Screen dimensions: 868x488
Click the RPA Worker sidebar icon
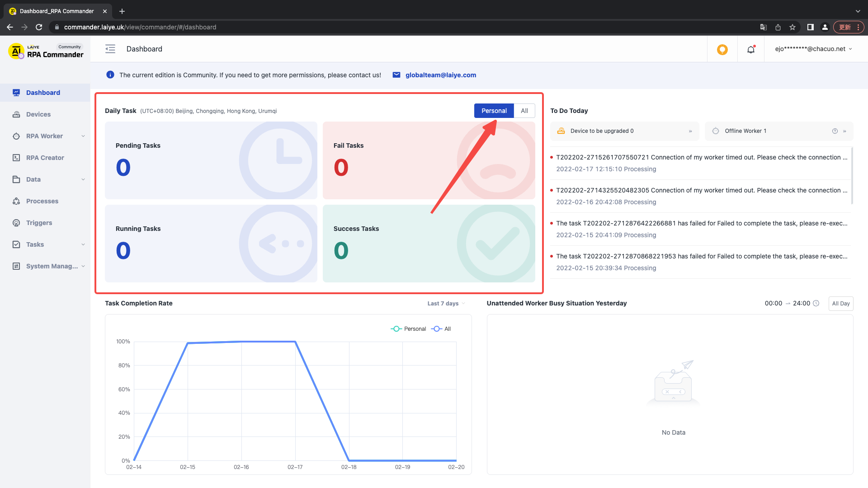click(16, 136)
